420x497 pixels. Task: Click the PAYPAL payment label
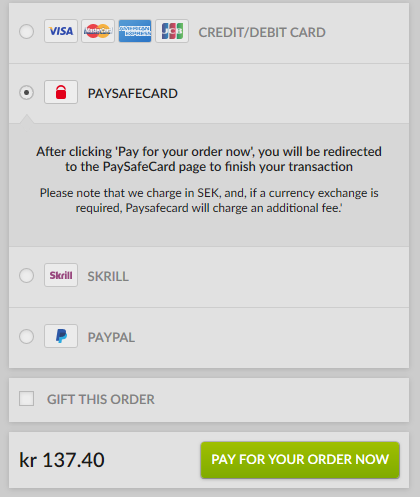pyautogui.click(x=111, y=337)
